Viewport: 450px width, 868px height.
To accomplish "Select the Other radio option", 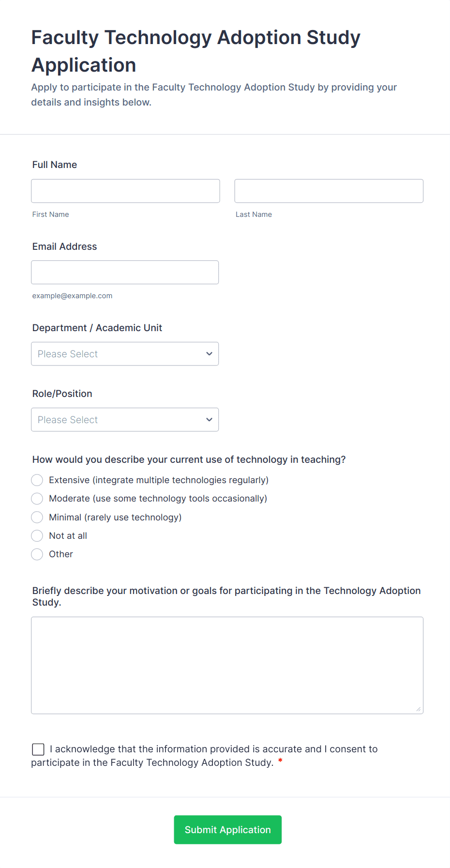I will (x=37, y=554).
